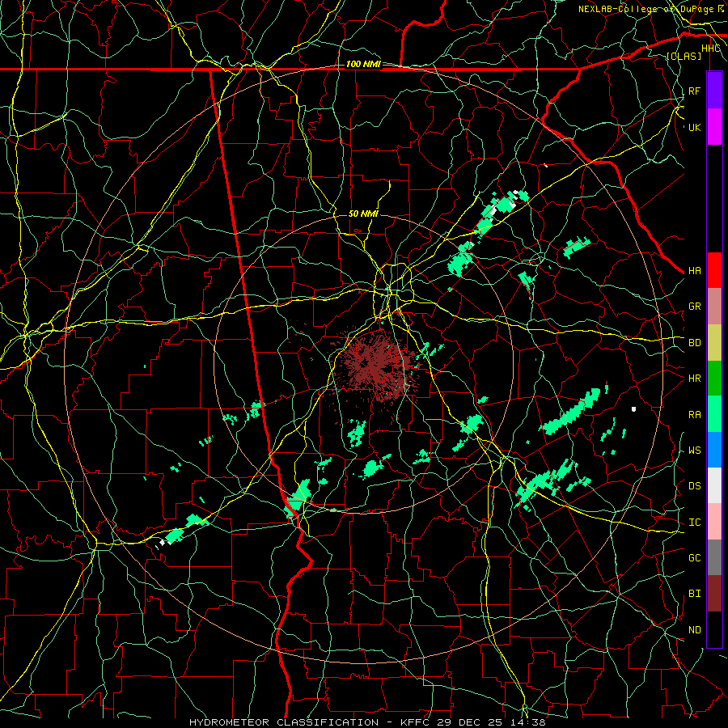Click the "ND" legend label

(694, 630)
